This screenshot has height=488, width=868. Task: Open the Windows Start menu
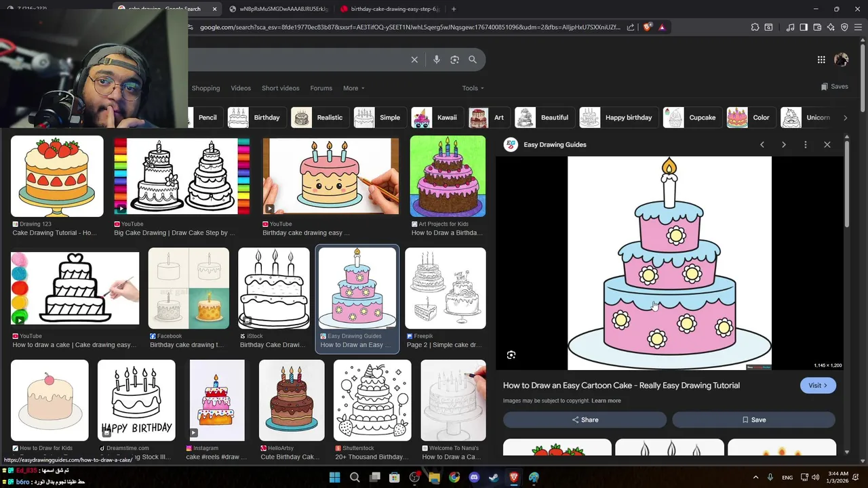(x=335, y=477)
